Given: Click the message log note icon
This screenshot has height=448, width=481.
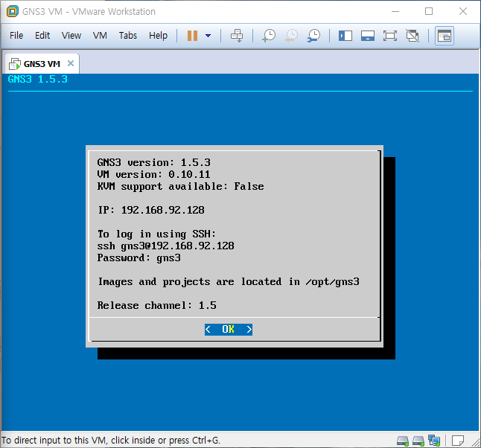Looking at the screenshot, I should tap(458, 441).
